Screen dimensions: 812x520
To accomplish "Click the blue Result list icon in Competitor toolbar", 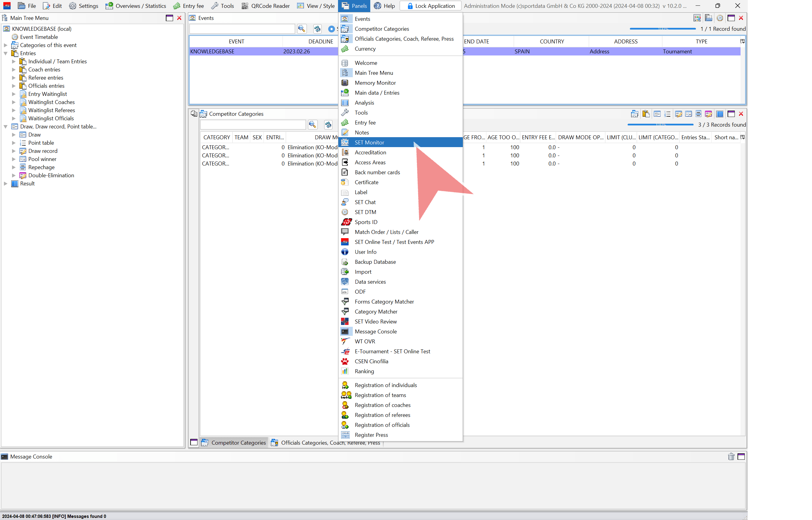I will 720,114.
